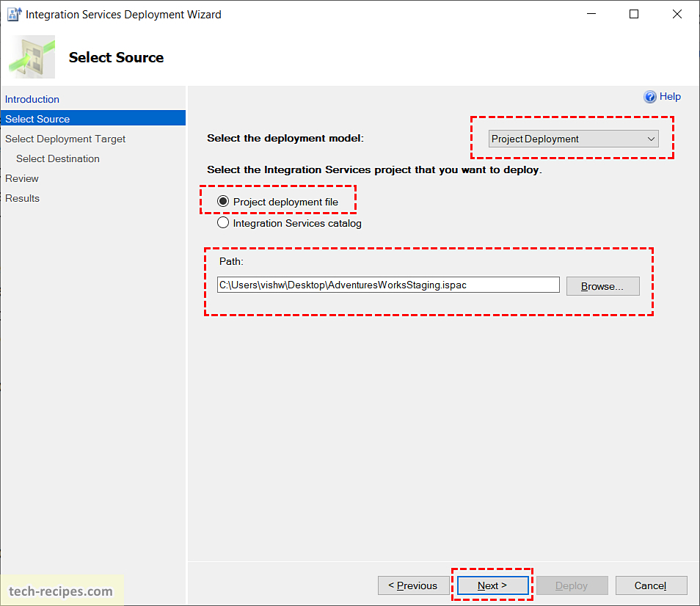700x606 pixels.
Task: Select the Select Destination sub-step
Action: (x=57, y=158)
